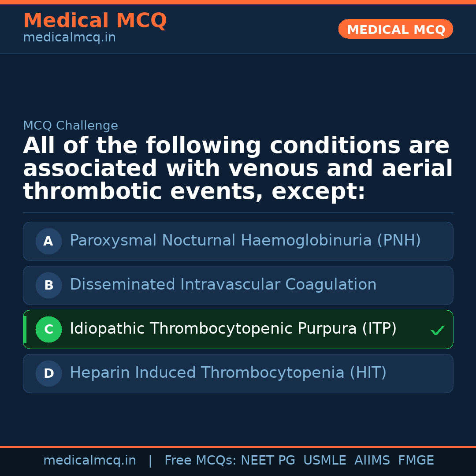Click the green checkmark on option C
The width and height of the screenshot is (476, 476).
(x=437, y=330)
